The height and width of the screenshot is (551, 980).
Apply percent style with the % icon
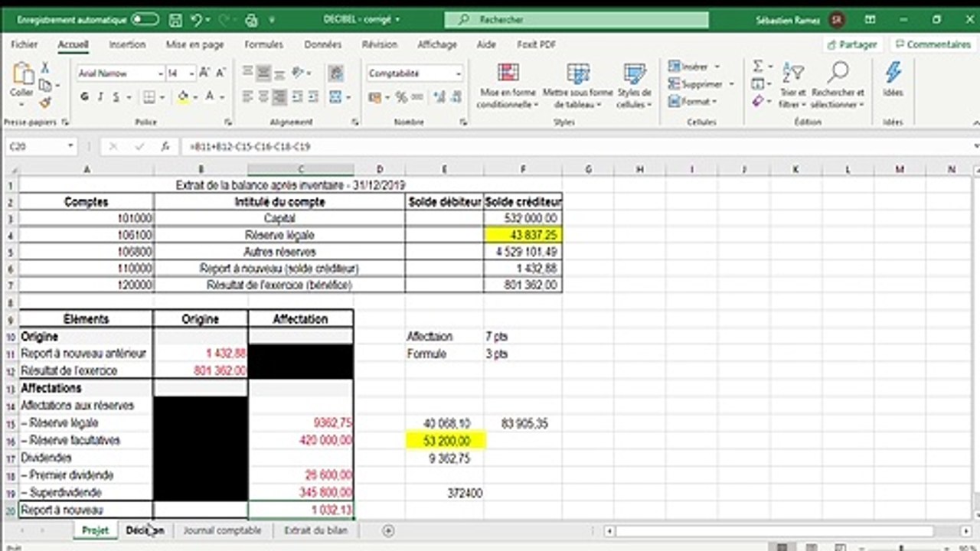(401, 97)
